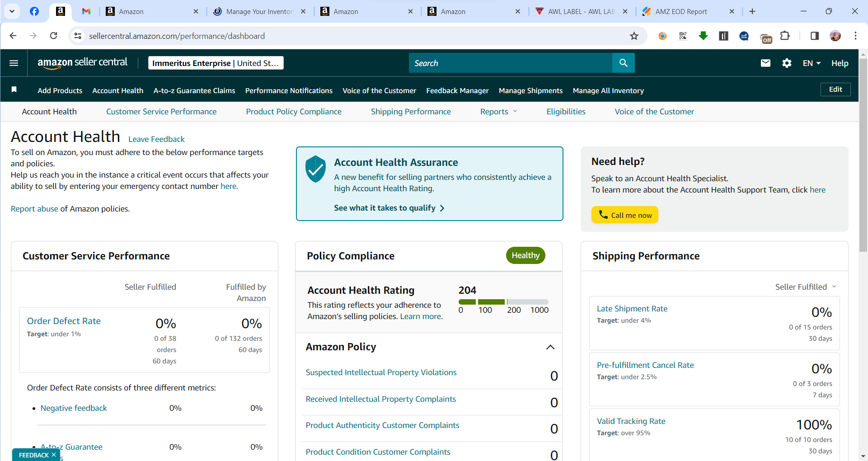The height and width of the screenshot is (461, 868).
Task: Click the Help link in header
Action: click(840, 63)
